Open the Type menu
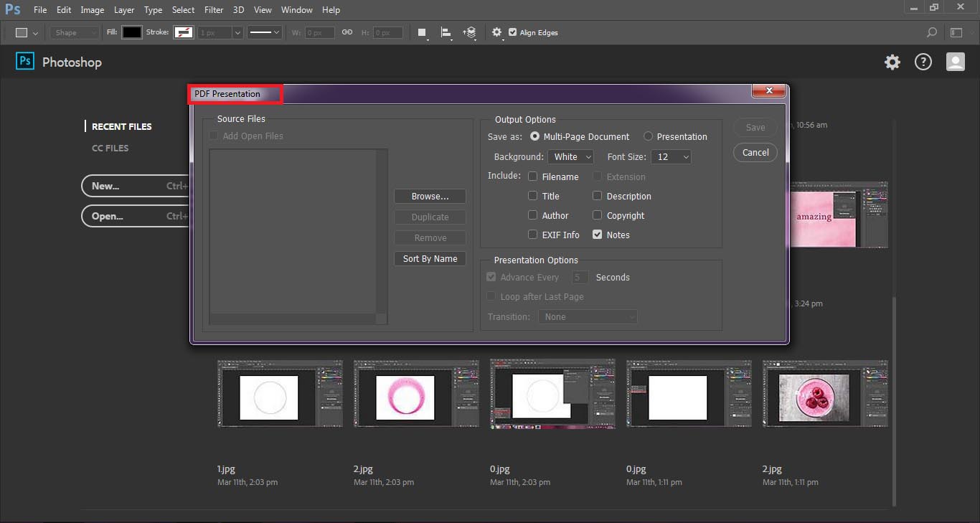 tap(153, 10)
